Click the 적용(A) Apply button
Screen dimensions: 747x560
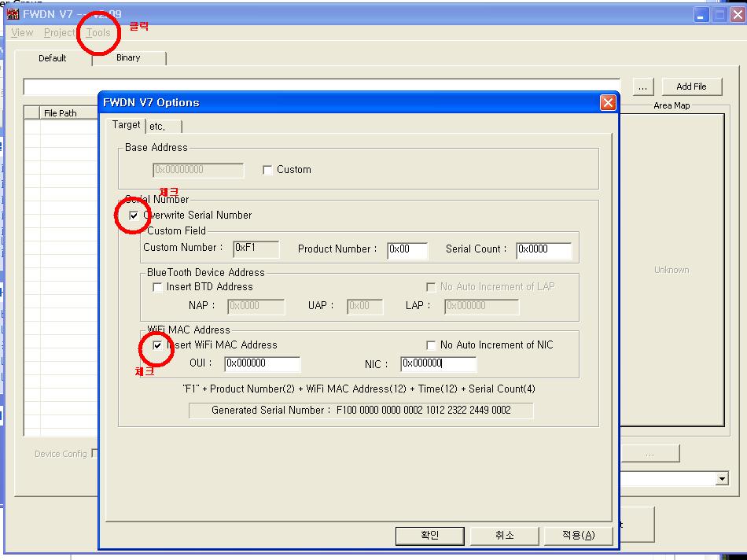pyautogui.click(x=579, y=535)
